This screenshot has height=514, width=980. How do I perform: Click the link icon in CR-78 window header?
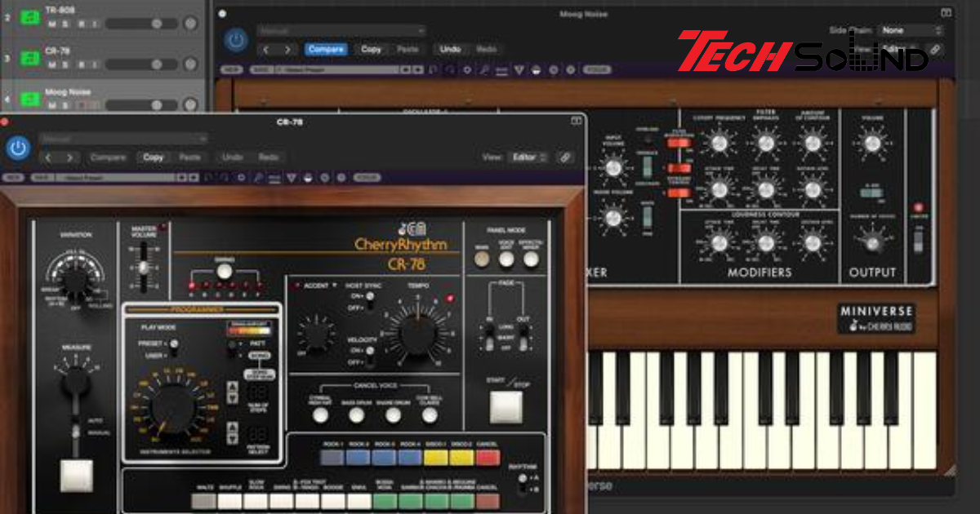(x=565, y=157)
